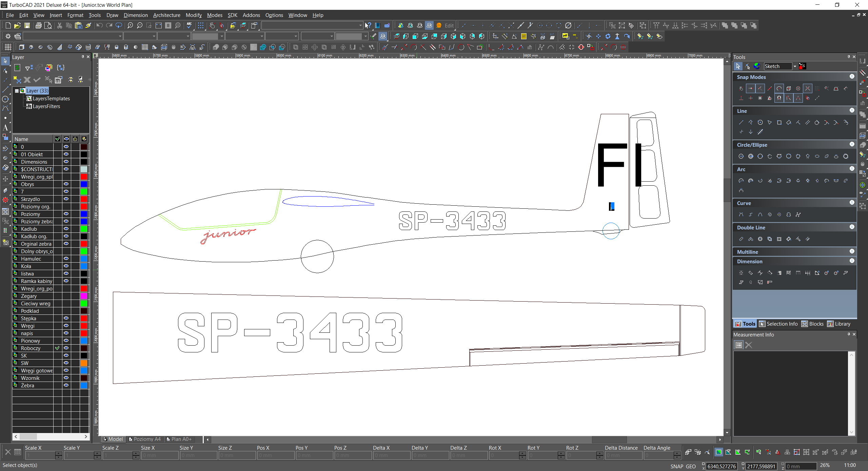Collapse the Snap Modes section

852,77
